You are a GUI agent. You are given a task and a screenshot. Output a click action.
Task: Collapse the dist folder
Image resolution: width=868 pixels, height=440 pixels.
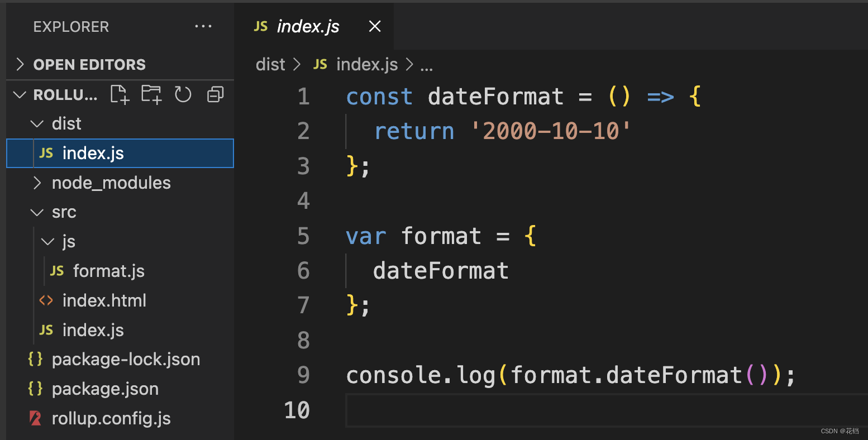[x=120, y=123]
